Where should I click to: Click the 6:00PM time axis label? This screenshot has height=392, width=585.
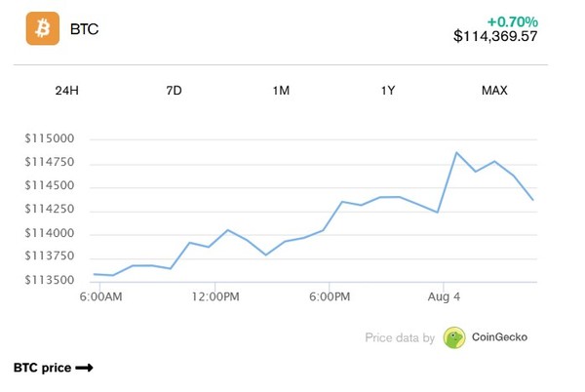coord(329,295)
